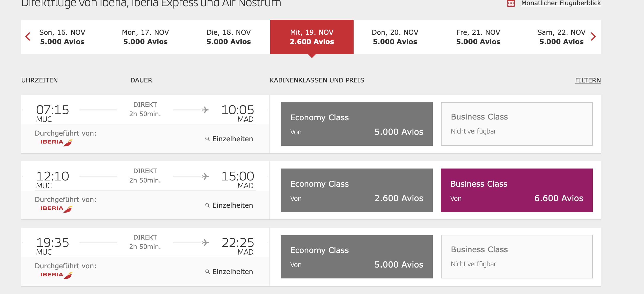This screenshot has width=644, height=294.
Task: Go to next dates with right arrow
Action: (x=593, y=37)
